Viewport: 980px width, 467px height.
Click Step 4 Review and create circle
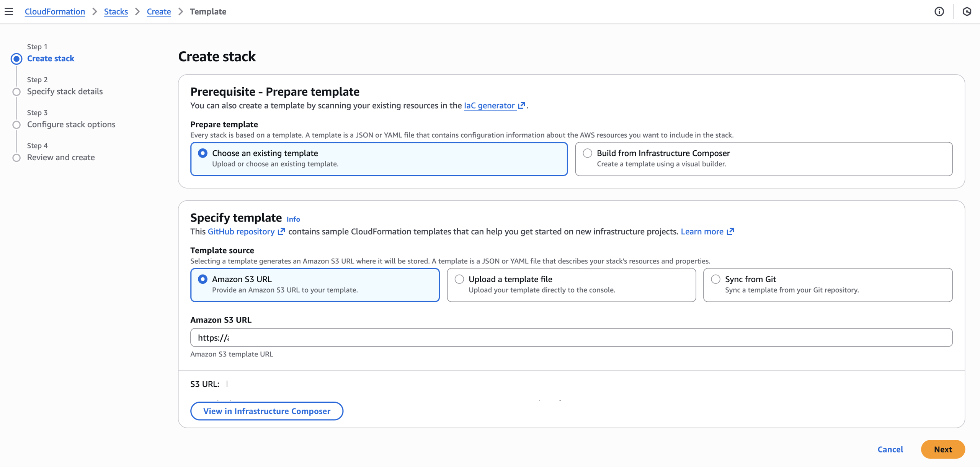pos(16,158)
